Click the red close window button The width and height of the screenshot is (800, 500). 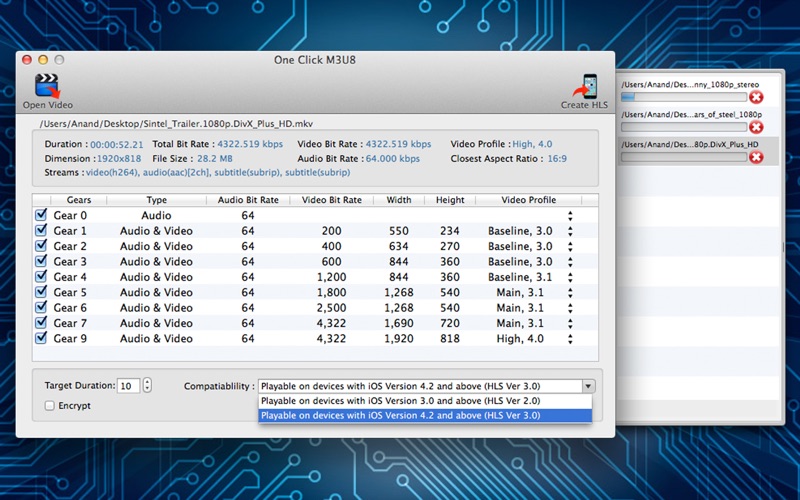27,60
